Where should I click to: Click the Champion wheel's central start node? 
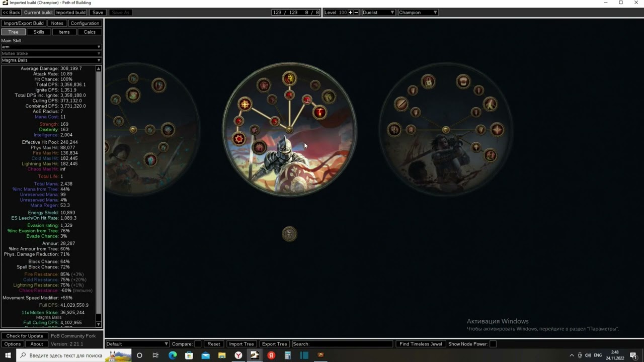tap(289, 130)
